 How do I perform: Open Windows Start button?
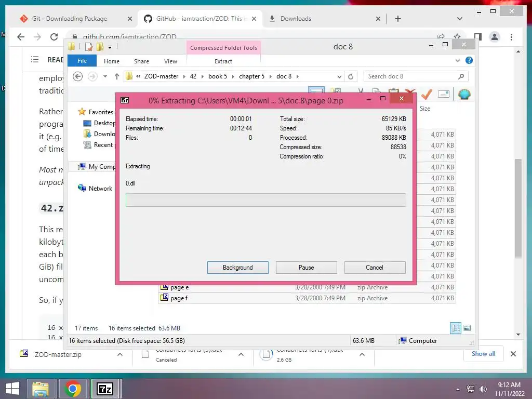click(x=12, y=389)
